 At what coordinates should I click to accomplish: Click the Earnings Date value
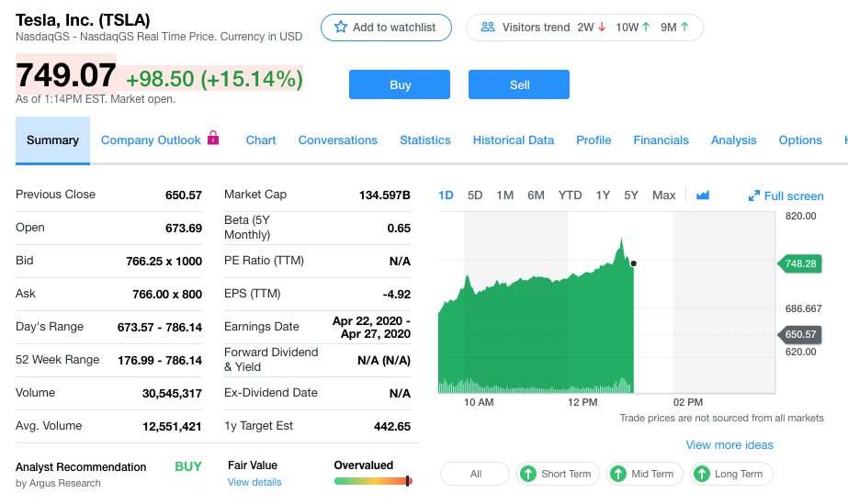pos(371,328)
